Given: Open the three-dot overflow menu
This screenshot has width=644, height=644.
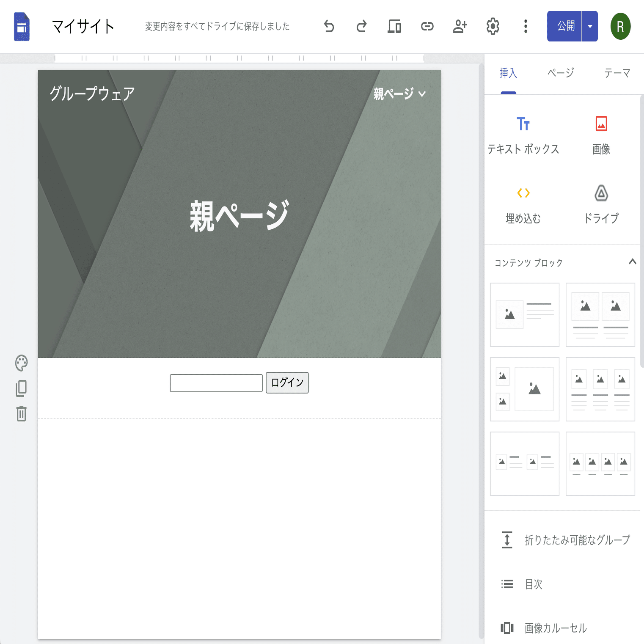Looking at the screenshot, I should pyautogui.click(x=526, y=26).
